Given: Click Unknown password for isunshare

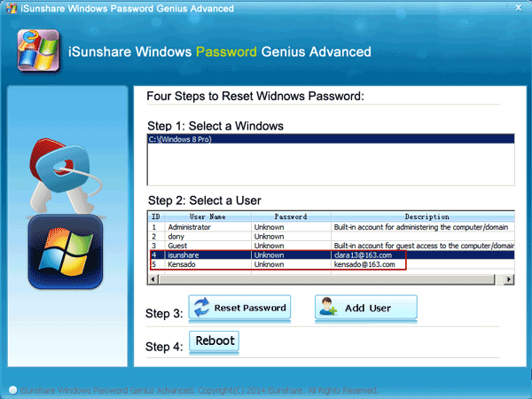Looking at the screenshot, I should (x=269, y=255).
